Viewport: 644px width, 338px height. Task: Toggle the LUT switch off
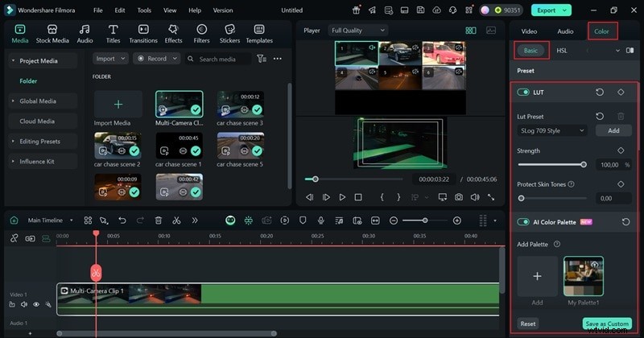point(523,93)
